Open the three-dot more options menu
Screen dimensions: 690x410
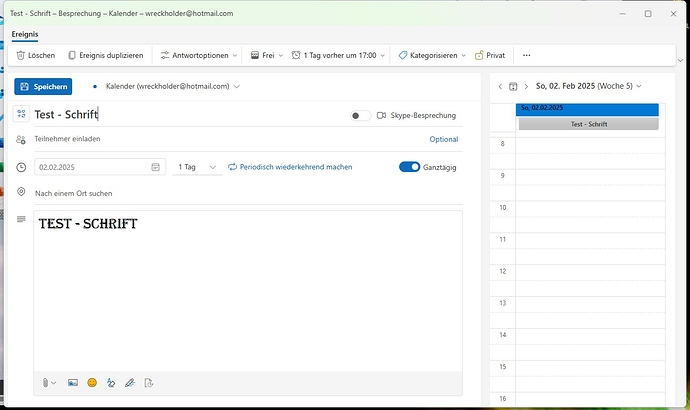(x=526, y=55)
